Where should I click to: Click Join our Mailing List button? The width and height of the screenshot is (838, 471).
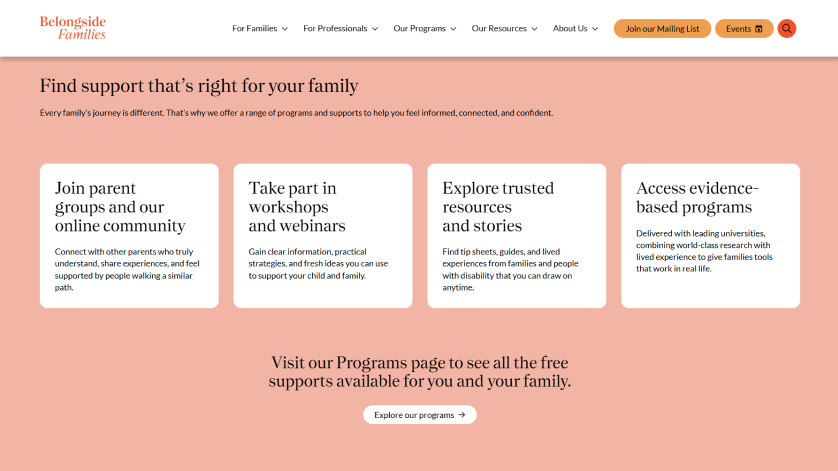pos(662,28)
